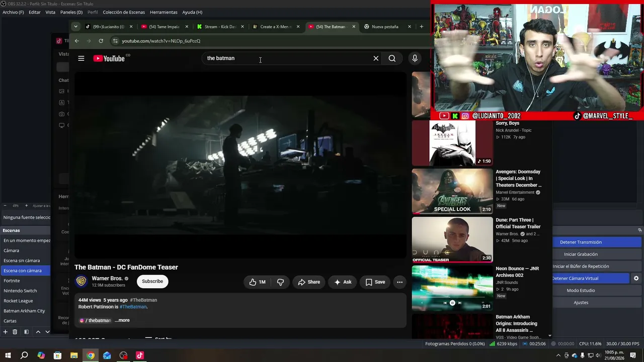Screen dimensions: 644x362
Task: Open virtual camera settings gear icon
Action: coord(636,279)
